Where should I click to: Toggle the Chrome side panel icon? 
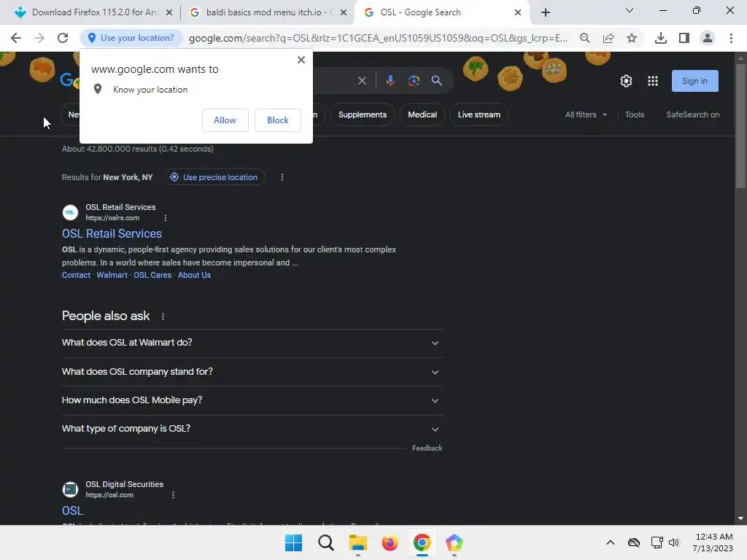point(684,38)
